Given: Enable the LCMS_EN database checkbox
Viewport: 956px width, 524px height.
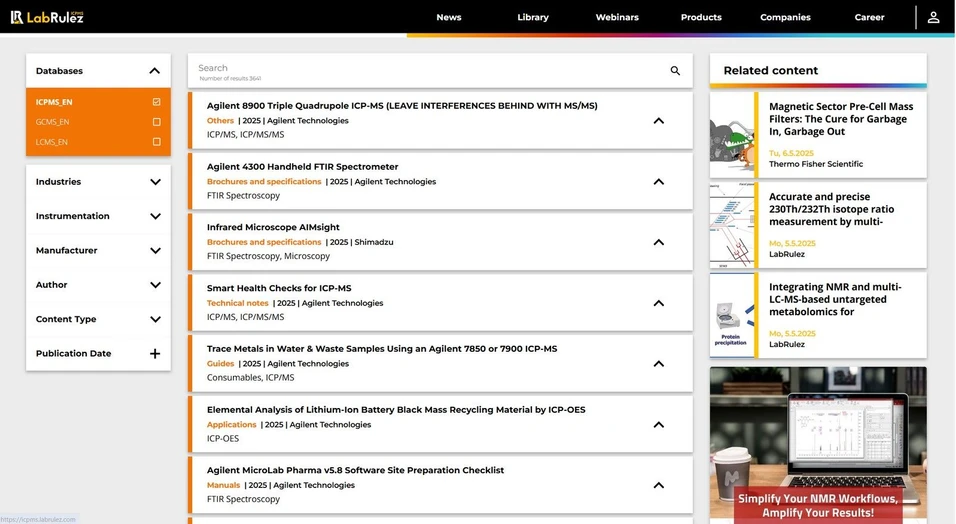Looking at the screenshot, I should coord(157,142).
